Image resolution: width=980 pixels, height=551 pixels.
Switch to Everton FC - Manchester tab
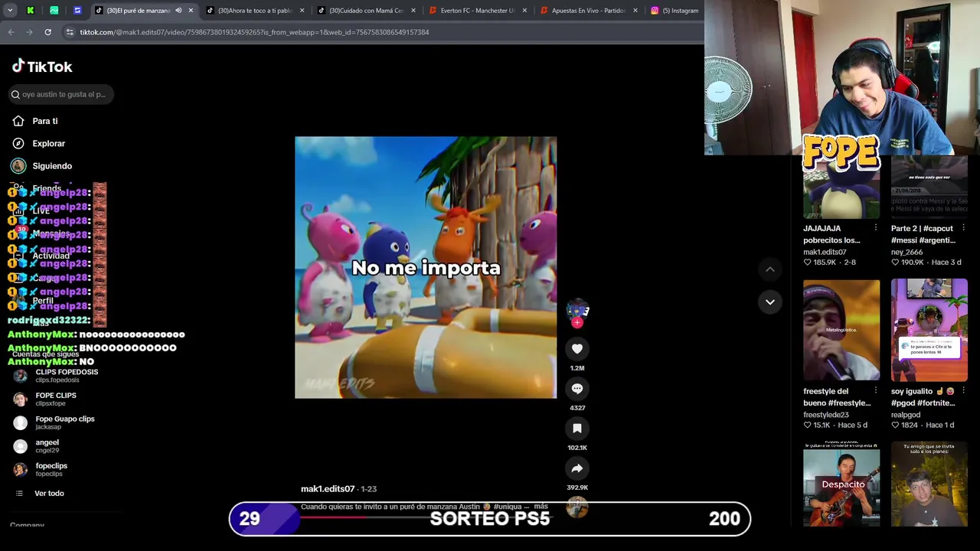(478, 11)
